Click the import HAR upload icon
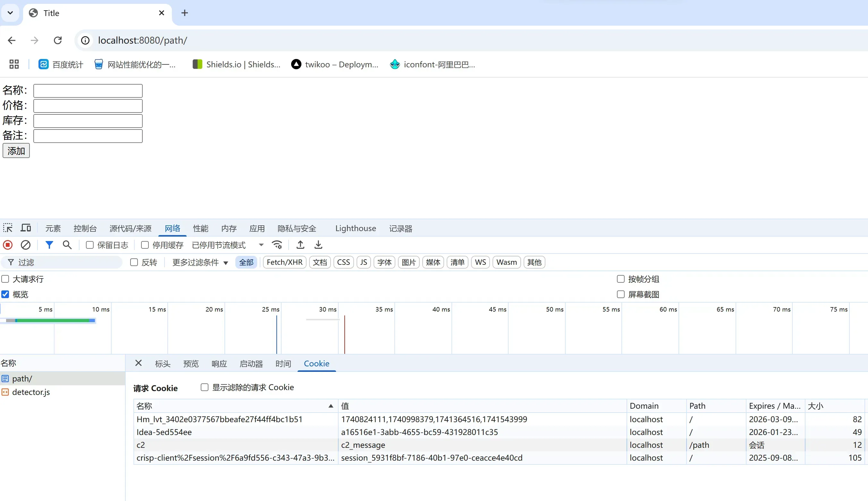The height and width of the screenshot is (501, 868). coord(300,245)
